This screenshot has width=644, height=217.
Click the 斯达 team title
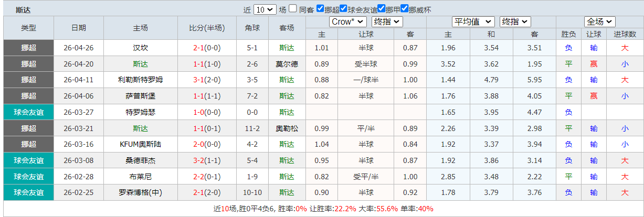coord(23,9)
